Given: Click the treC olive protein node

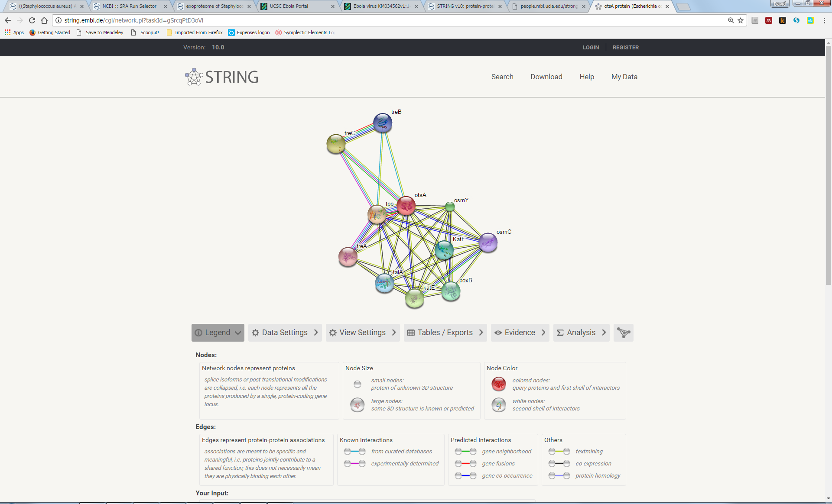Looking at the screenshot, I should (336, 144).
